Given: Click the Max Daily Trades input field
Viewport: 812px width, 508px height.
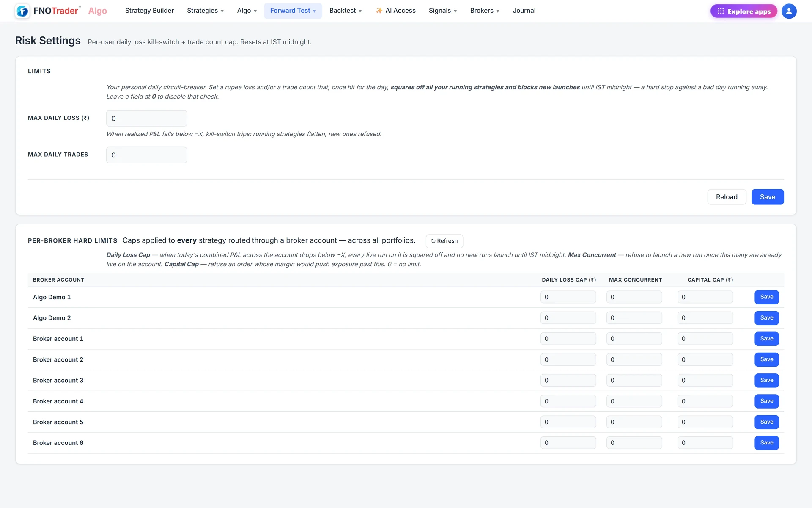Looking at the screenshot, I should coord(146,155).
